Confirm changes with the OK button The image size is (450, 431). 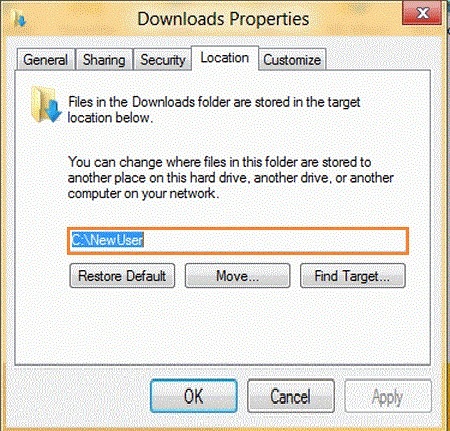(x=194, y=396)
